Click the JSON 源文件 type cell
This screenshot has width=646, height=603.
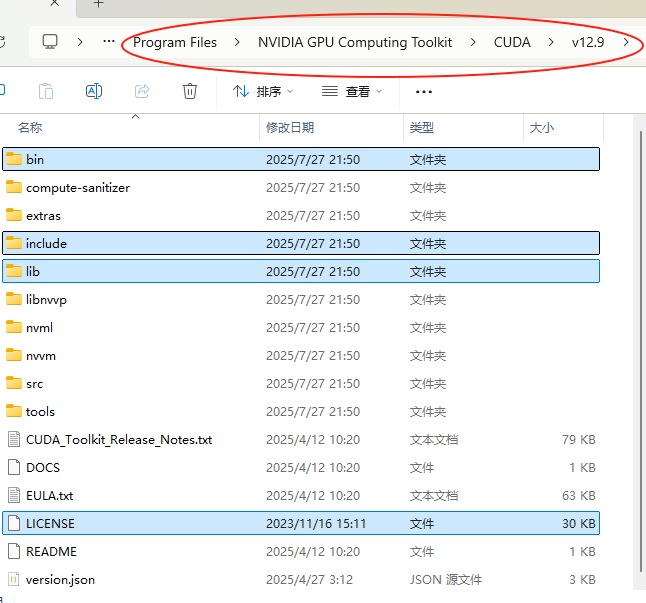[446, 580]
